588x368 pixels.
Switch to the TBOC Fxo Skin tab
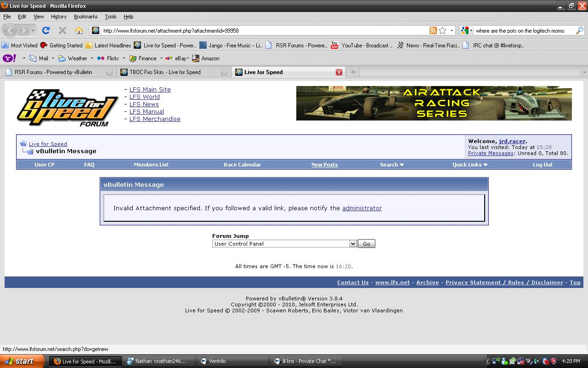pyautogui.click(x=174, y=72)
